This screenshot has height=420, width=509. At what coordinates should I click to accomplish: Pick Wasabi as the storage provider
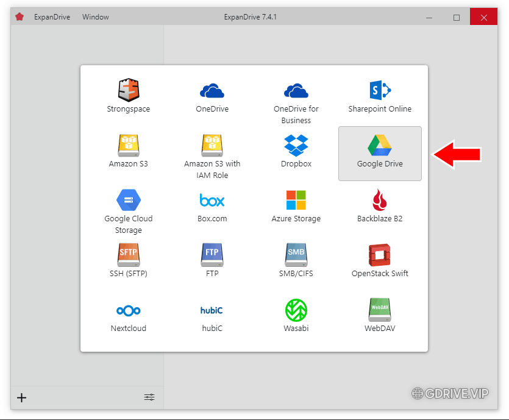(296, 316)
